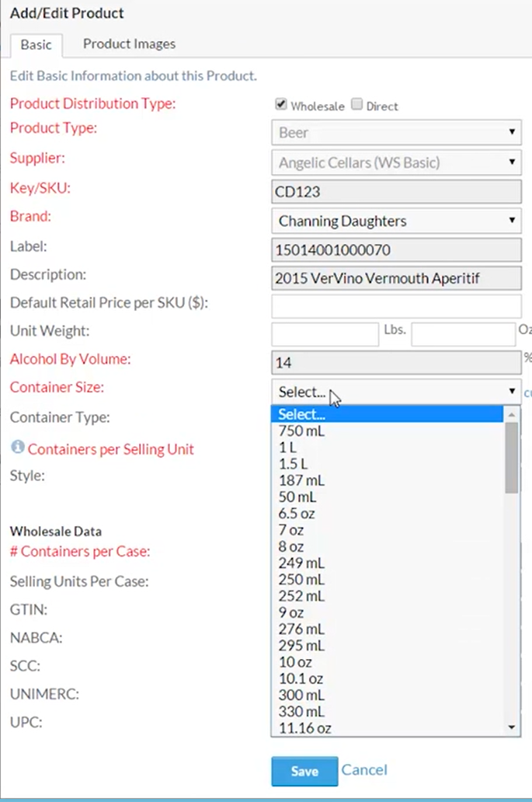Open the Product Type dropdown
The height and width of the screenshot is (802, 532).
pos(396,133)
